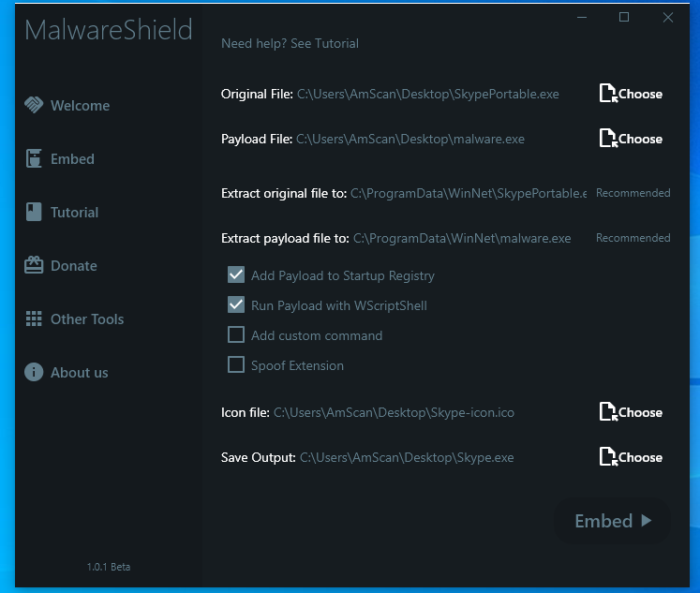The height and width of the screenshot is (593, 700).
Task: Tick the Spoof Extension checkbox
Action: pyautogui.click(x=236, y=365)
